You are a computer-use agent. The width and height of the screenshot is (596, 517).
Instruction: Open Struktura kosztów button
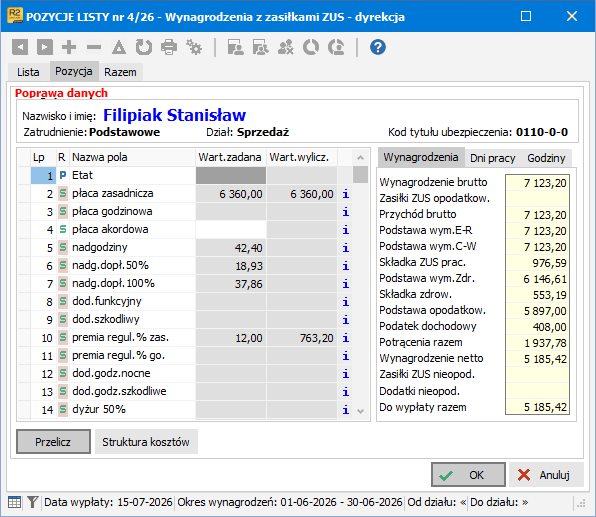point(146,442)
